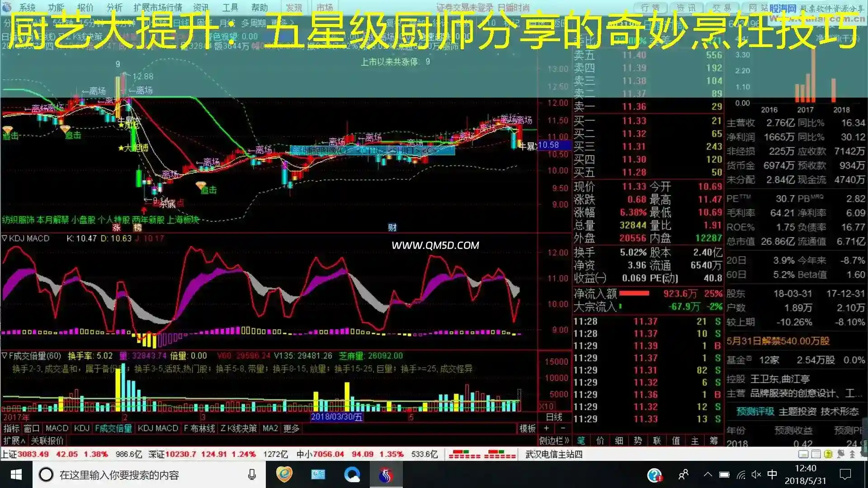Open the 技术形态 link
This screenshot has height=488, width=868.
pos(840,412)
